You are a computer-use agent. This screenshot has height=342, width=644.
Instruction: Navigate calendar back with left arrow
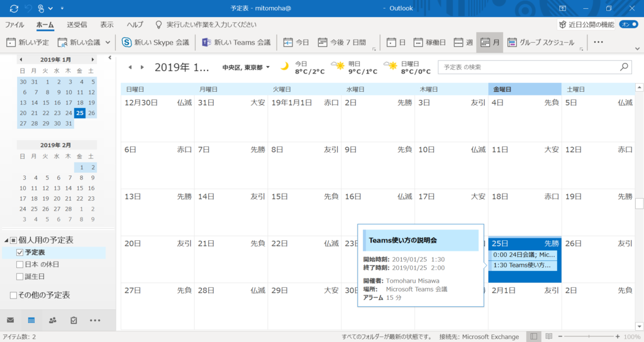pyautogui.click(x=130, y=67)
